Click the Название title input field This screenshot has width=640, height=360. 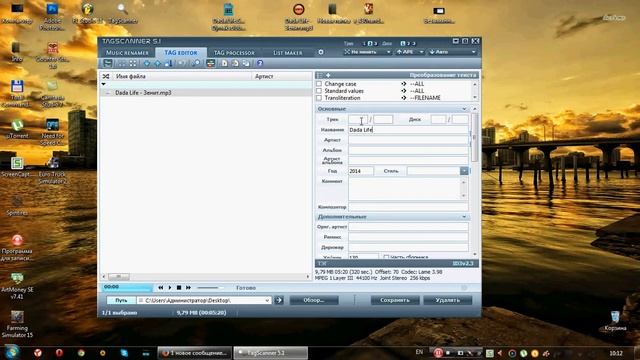(408, 130)
